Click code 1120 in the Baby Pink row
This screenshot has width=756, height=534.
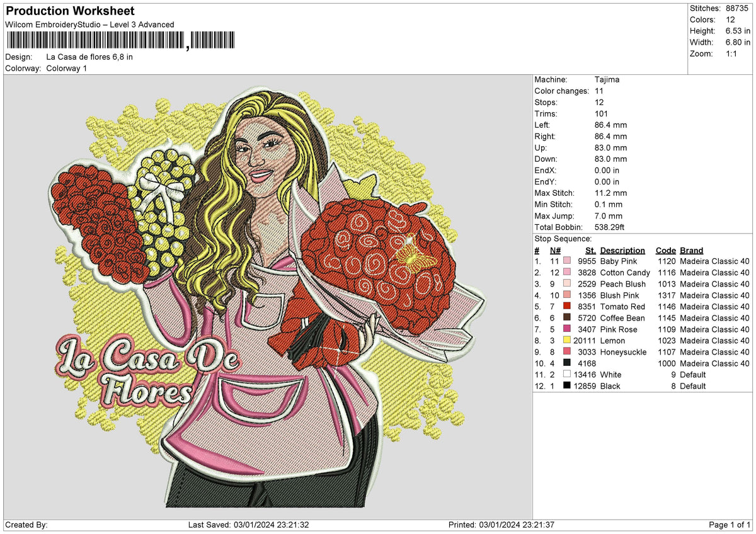[665, 261]
